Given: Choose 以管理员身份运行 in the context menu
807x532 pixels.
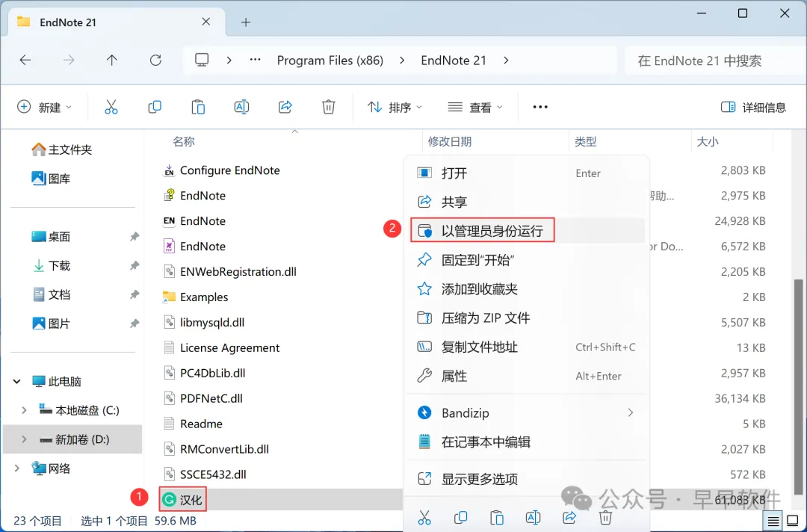Looking at the screenshot, I should [528, 230].
